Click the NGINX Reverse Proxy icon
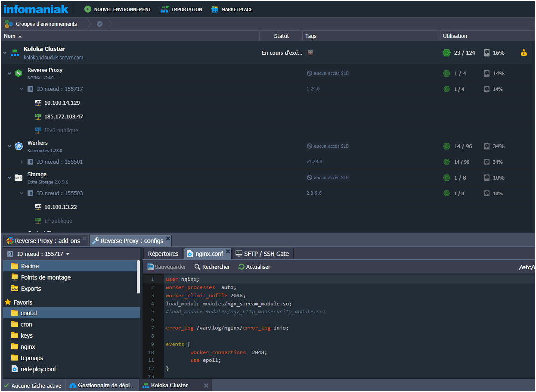 click(19, 73)
